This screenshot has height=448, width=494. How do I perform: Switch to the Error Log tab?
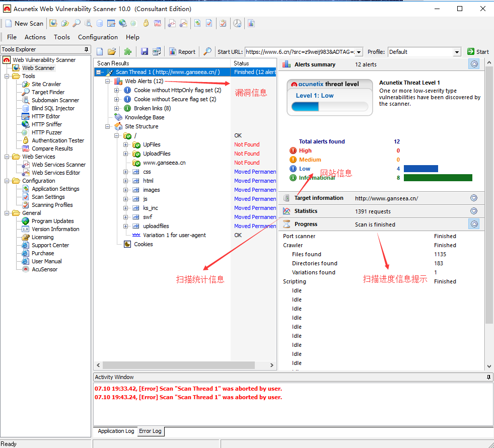[150, 431]
